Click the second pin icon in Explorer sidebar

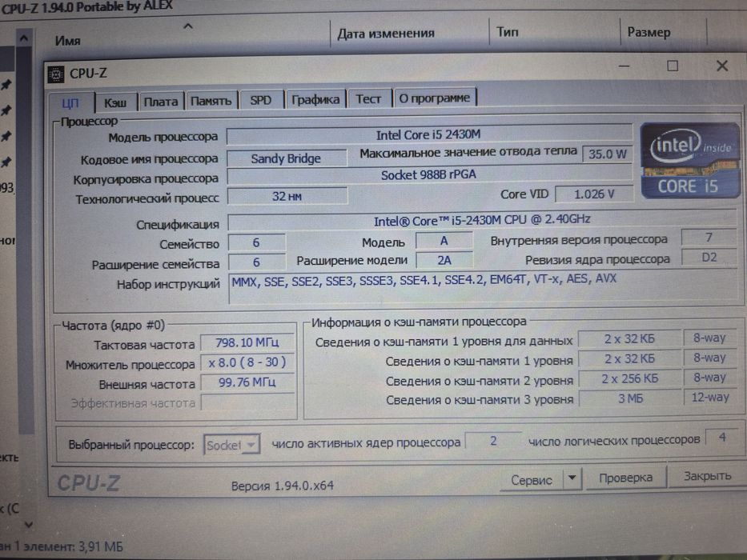click(x=6, y=110)
